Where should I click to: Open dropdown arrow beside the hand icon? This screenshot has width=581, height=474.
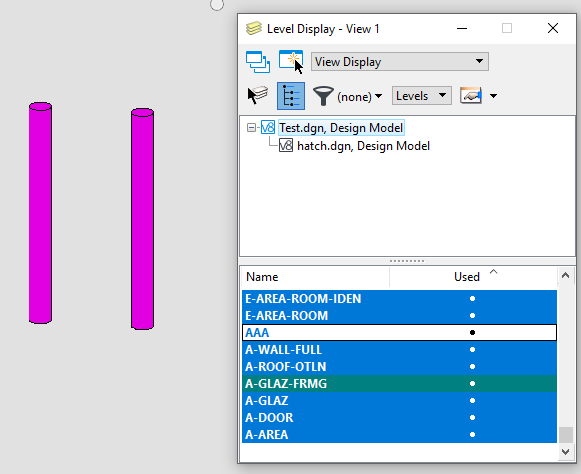[x=493, y=96]
